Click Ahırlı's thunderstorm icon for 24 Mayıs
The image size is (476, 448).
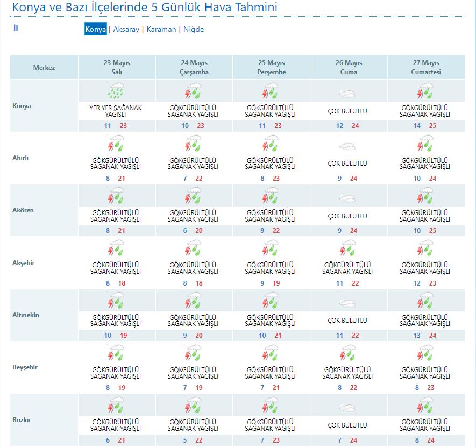[194, 144]
